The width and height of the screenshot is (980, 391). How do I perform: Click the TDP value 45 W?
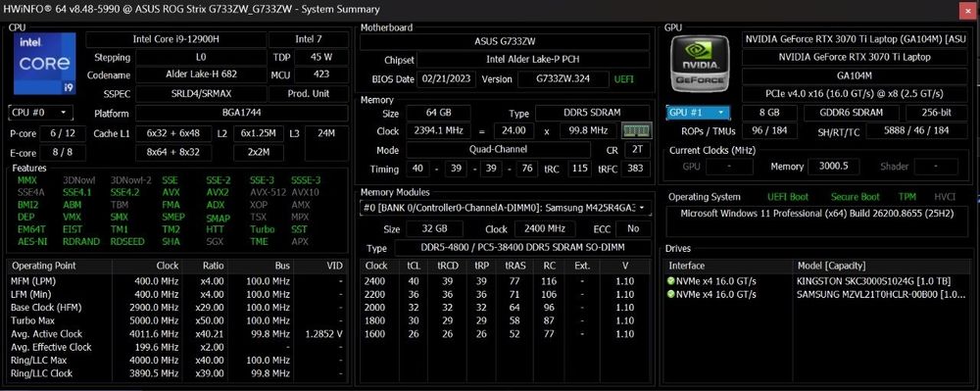tap(321, 57)
